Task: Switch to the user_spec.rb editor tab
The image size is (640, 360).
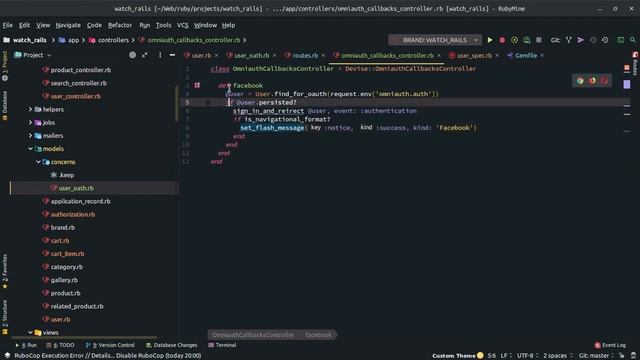Action: click(474, 56)
